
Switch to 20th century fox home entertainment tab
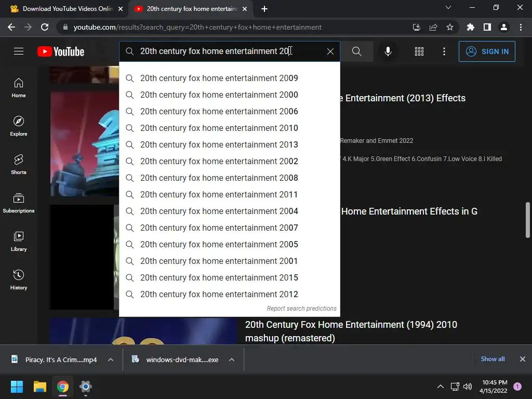coord(190,9)
